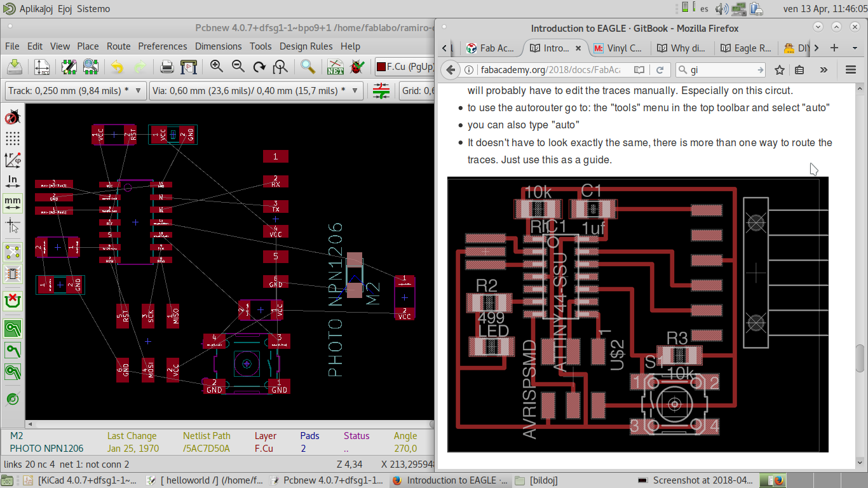Bookmark this page with star icon

pyautogui.click(x=780, y=70)
